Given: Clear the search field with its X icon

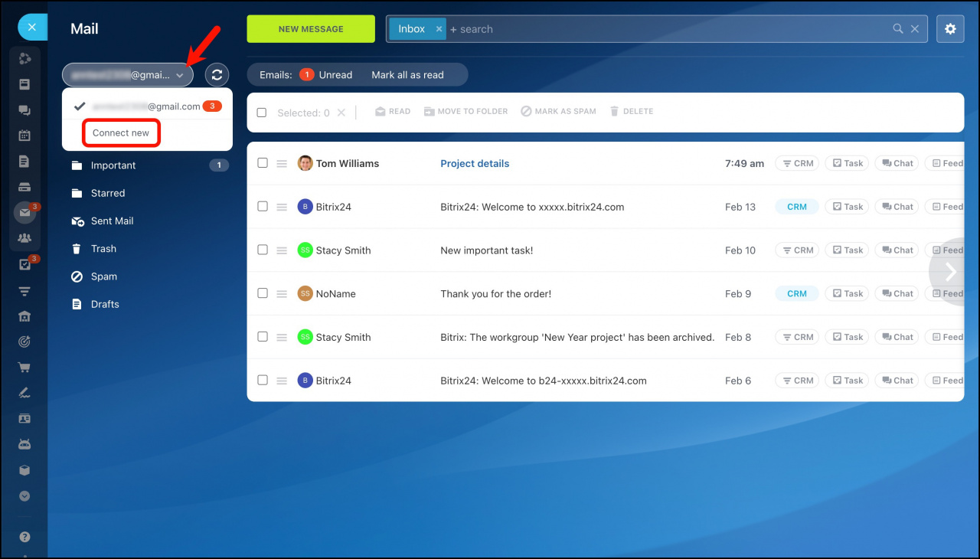Looking at the screenshot, I should (x=915, y=29).
